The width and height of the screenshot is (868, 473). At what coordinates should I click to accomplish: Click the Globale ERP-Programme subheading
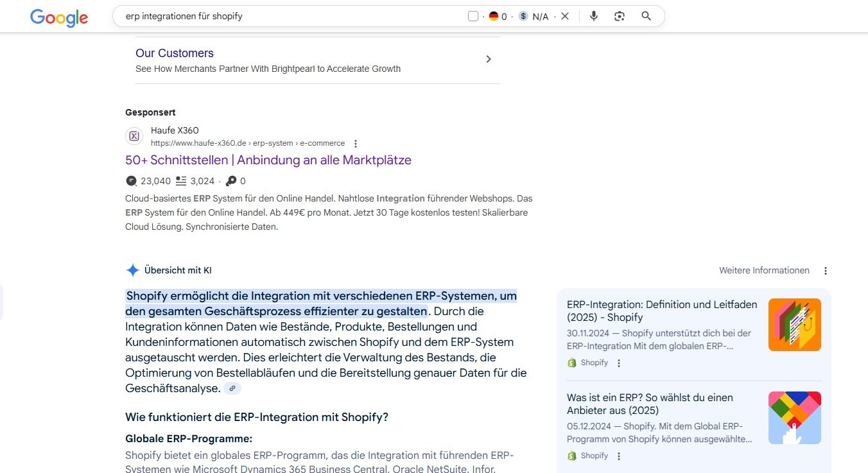tap(189, 438)
